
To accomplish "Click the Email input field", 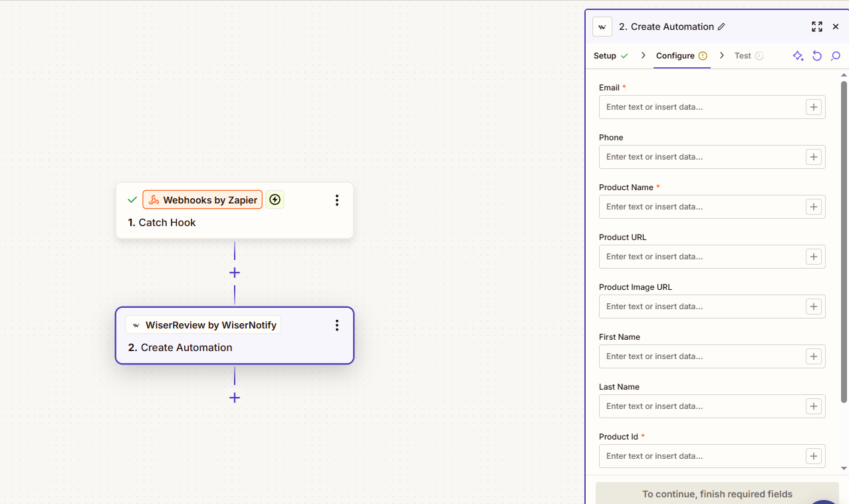I will (x=701, y=107).
